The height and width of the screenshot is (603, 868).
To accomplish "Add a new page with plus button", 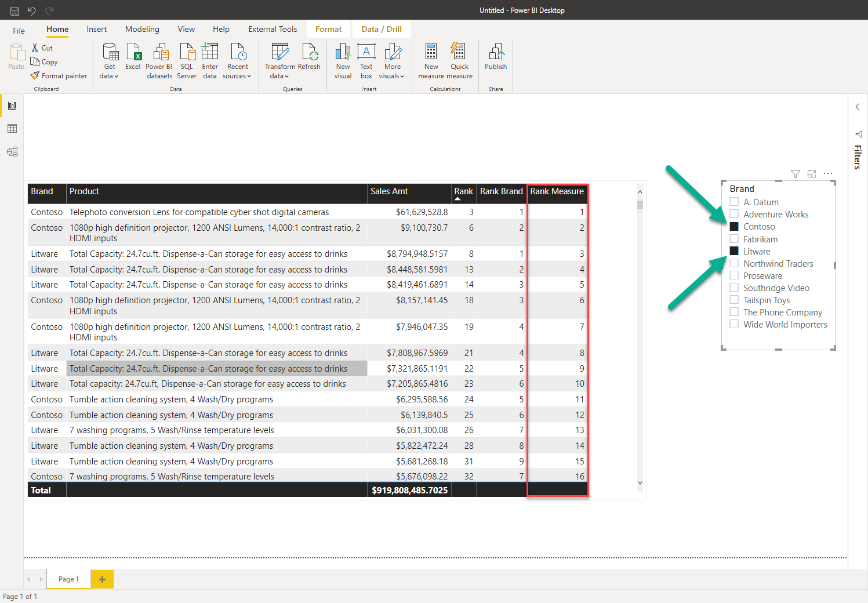I will [102, 579].
